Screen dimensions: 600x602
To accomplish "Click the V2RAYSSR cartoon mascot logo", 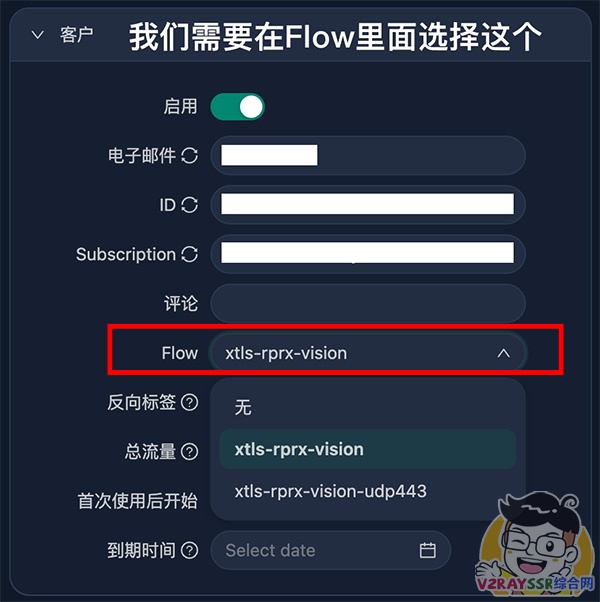I will [x=536, y=543].
